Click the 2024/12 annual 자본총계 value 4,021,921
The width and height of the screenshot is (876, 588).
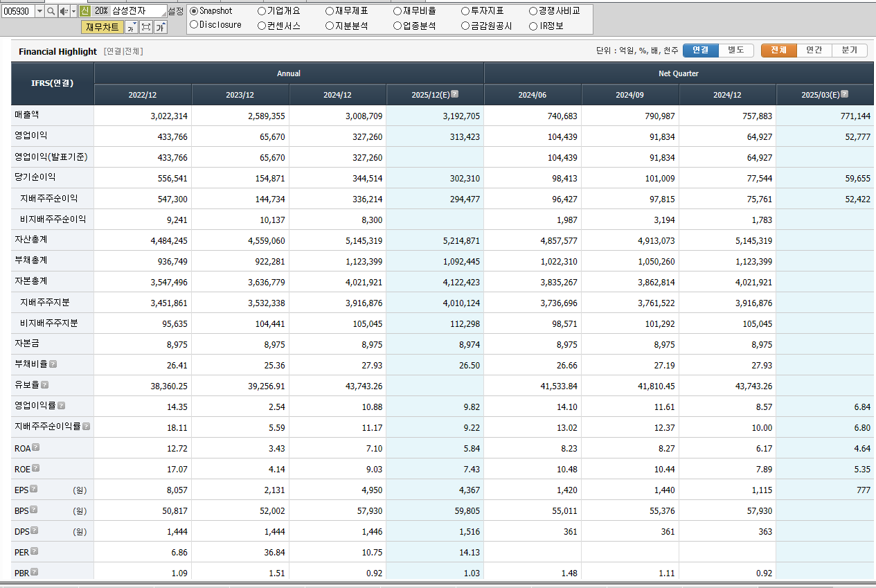click(x=364, y=282)
